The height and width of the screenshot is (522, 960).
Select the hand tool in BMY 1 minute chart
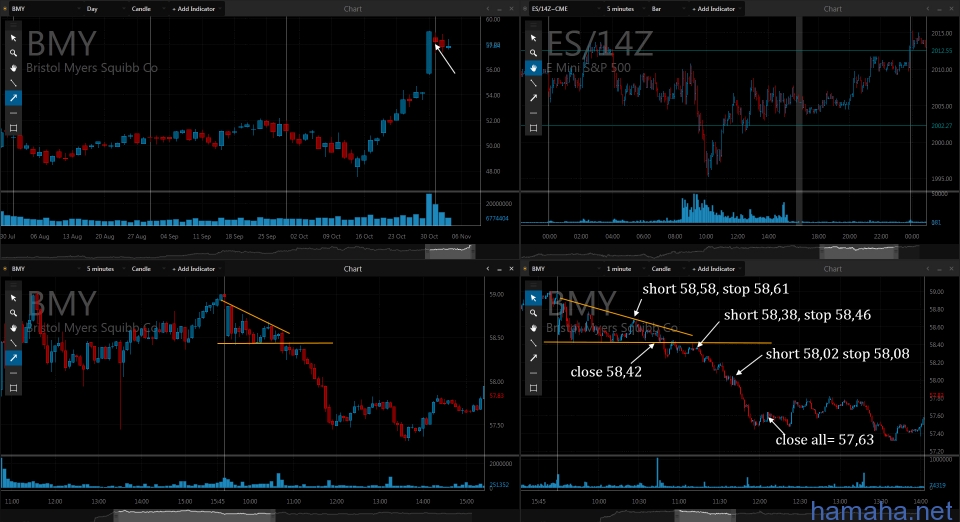533,328
